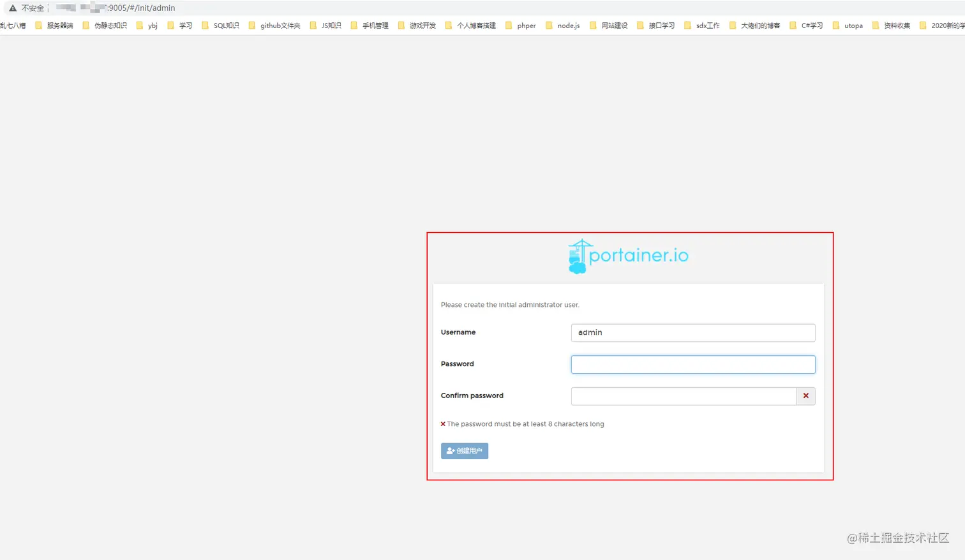Open the utopa bookmark folder
Screen dimensions: 965x560
848,26
